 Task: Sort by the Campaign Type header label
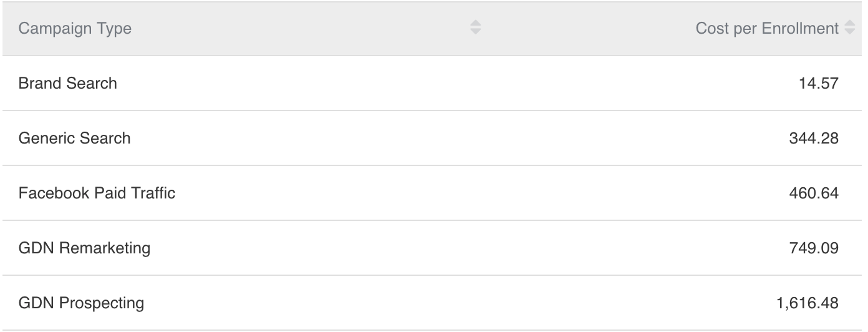coord(75,28)
